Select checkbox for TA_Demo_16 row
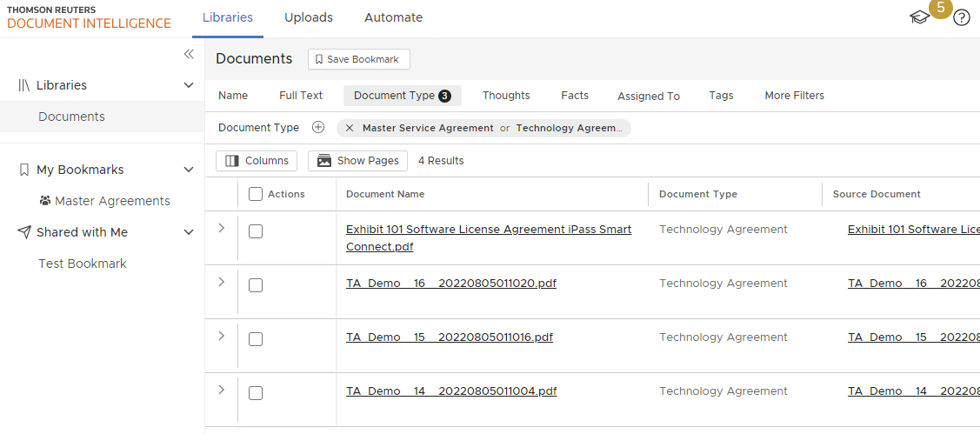 click(256, 285)
